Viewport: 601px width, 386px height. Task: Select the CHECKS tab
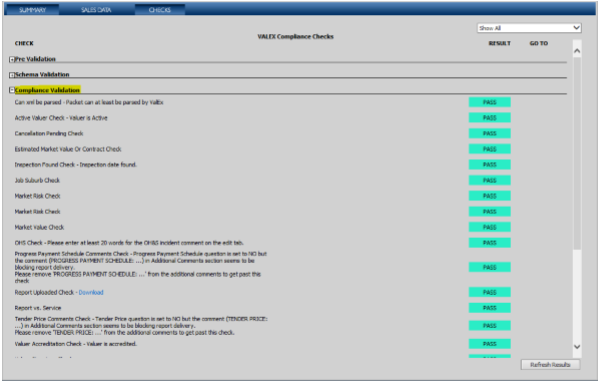[160, 10]
